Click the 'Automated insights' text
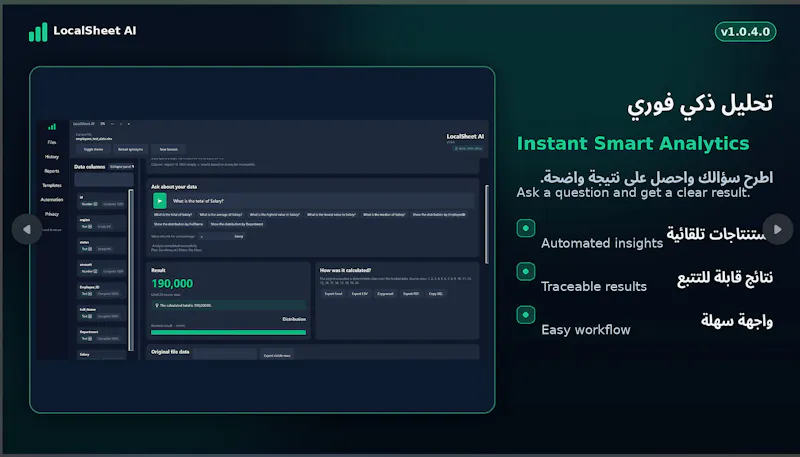This screenshot has height=457, width=800. point(602,243)
